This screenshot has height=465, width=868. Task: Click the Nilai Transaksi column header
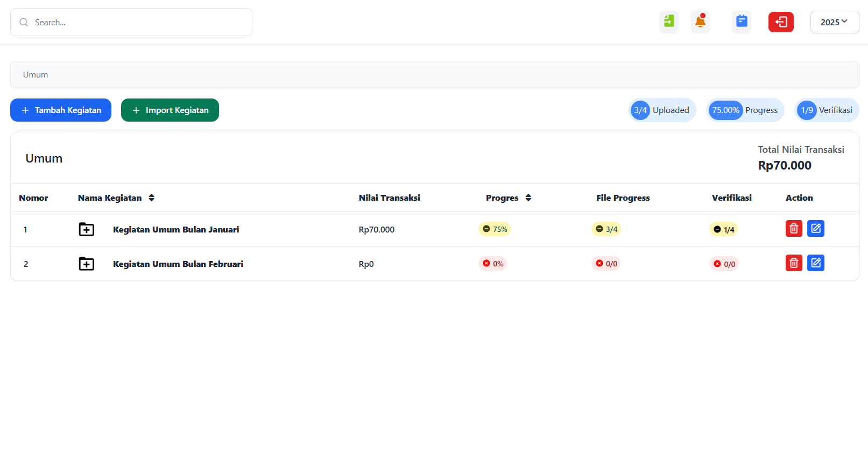[x=390, y=198]
